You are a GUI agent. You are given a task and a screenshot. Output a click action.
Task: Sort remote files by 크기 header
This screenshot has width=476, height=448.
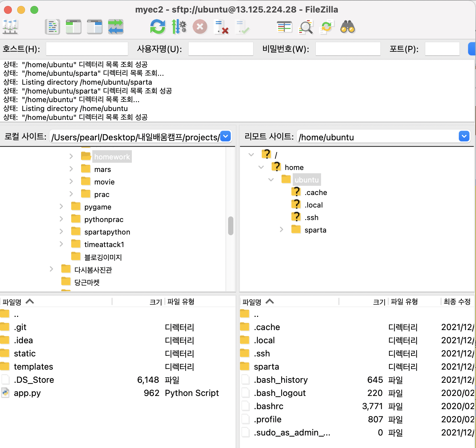(364, 301)
